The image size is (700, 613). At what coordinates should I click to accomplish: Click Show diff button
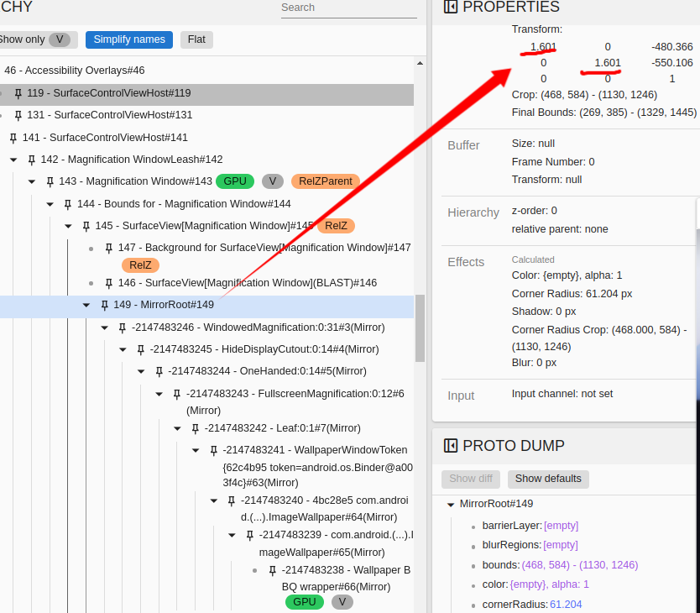tap(471, 479)
